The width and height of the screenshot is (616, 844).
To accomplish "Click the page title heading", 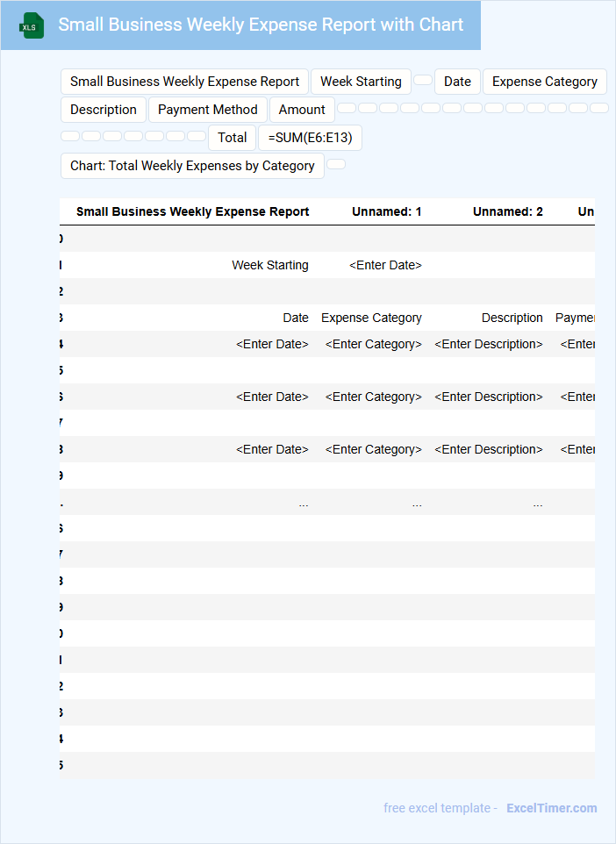I will click(x=261, y=25).
